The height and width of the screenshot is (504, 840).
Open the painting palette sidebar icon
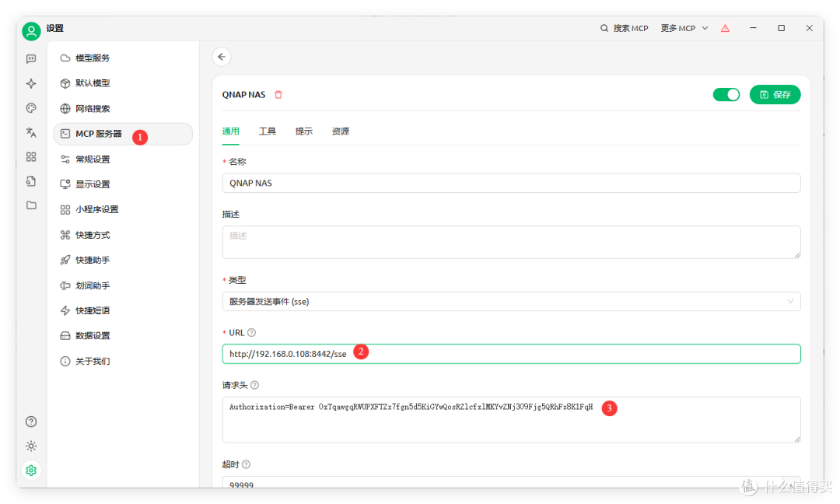pos(31,108)
